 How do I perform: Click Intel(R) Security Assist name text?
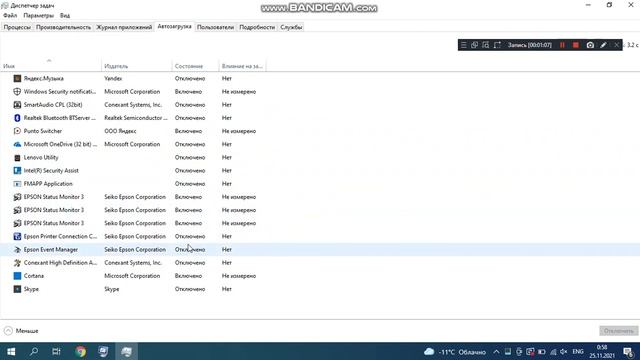(x=51, y=171)
